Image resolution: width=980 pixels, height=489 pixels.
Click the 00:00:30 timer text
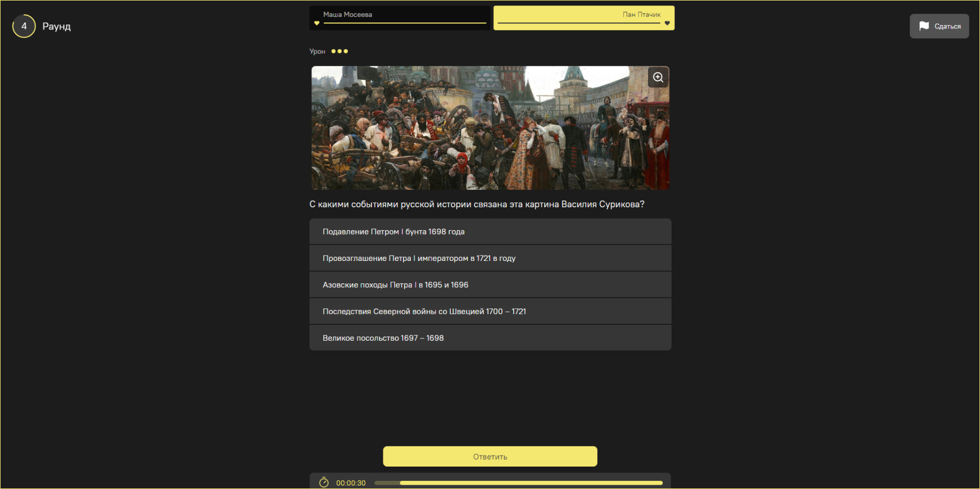[351, 483]
